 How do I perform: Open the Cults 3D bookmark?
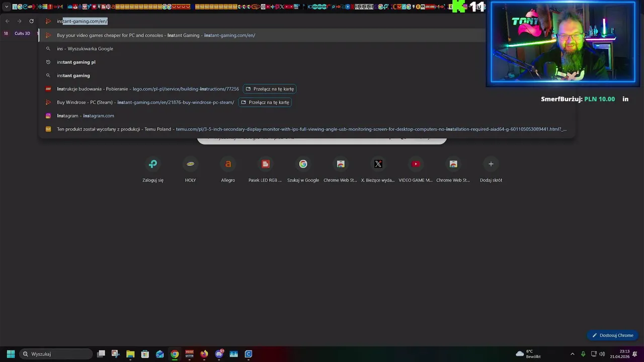point(22,33)
